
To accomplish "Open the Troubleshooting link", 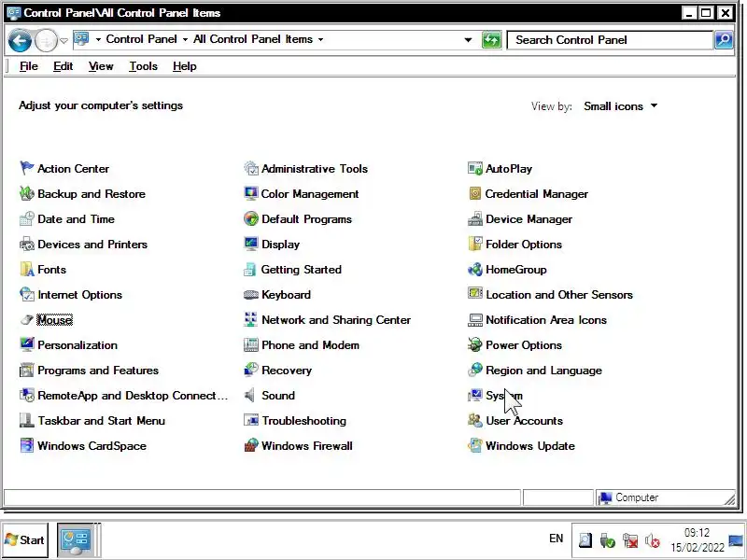I will click(304, 421).
